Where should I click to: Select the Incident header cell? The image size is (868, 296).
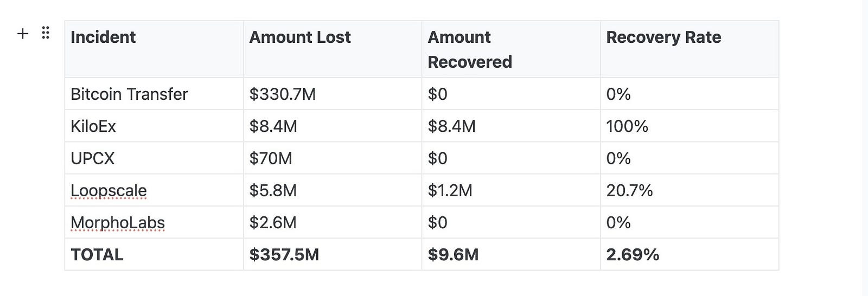tap(154, 49)
